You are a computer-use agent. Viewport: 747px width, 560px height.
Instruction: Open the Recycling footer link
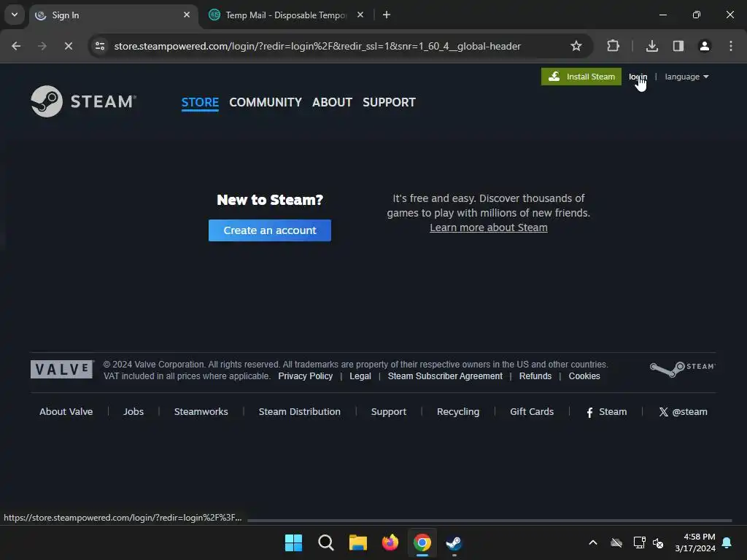click(x=458, y=411)
